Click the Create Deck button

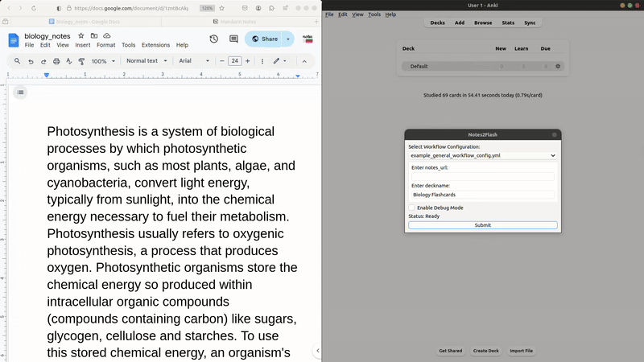(x=486, y=351)
